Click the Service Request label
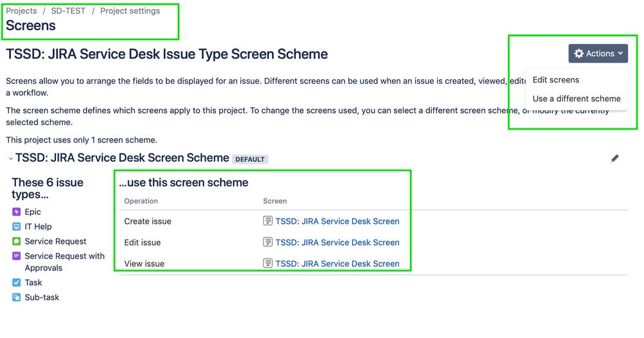This screenshot has width=644, height=338. [x=55, y=241]
